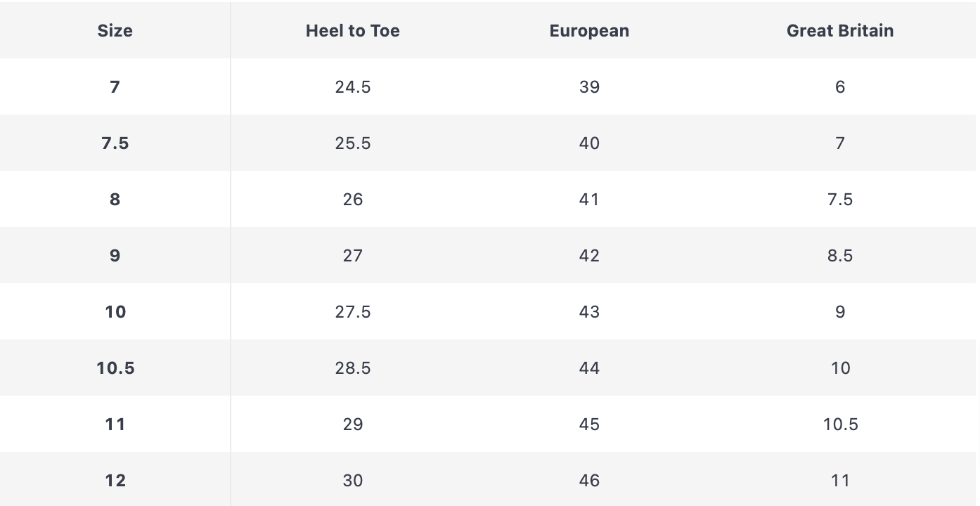
Task: Select size 8 row label
Action: pos(115,200)
